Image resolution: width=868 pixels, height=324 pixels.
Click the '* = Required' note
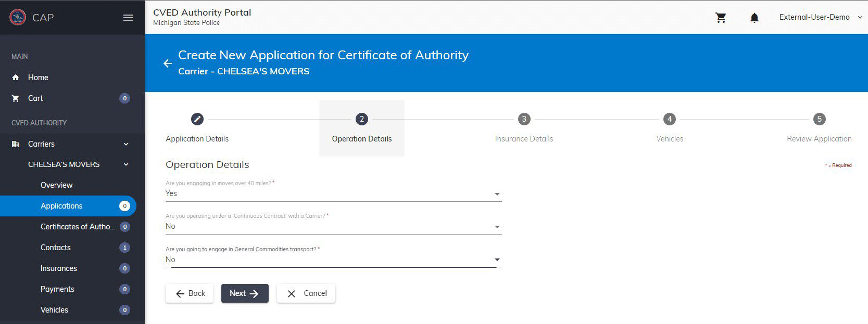pyautogui.click(x=838, y=165)
